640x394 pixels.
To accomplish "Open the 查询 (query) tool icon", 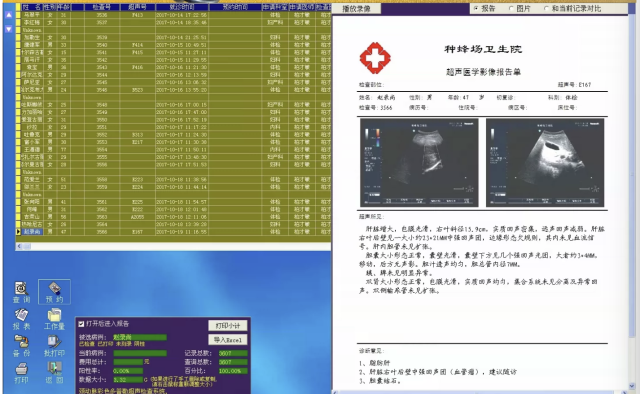I will coord(21,292).
